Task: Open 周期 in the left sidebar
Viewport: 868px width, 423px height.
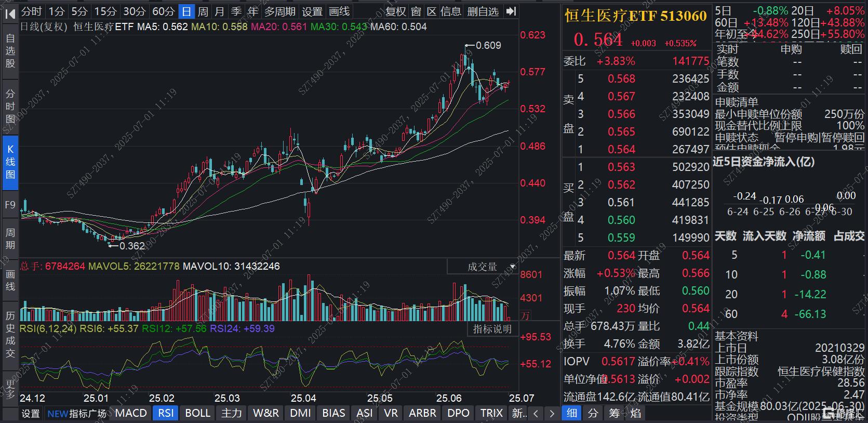Action: point(10,239)
